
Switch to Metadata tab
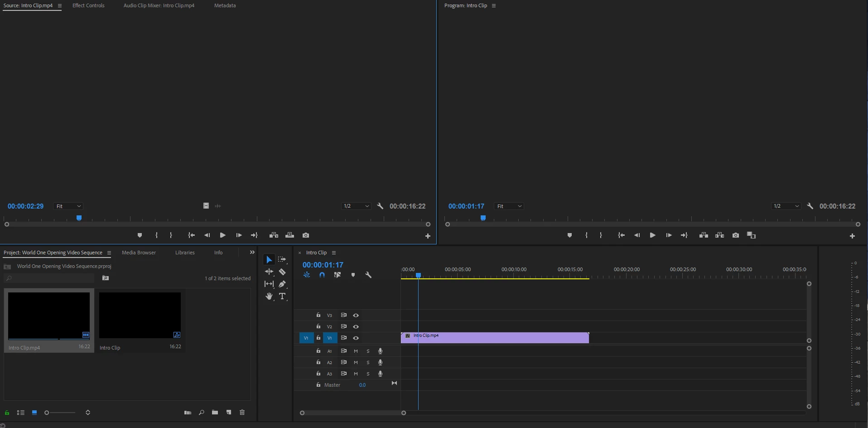point(225,5)
